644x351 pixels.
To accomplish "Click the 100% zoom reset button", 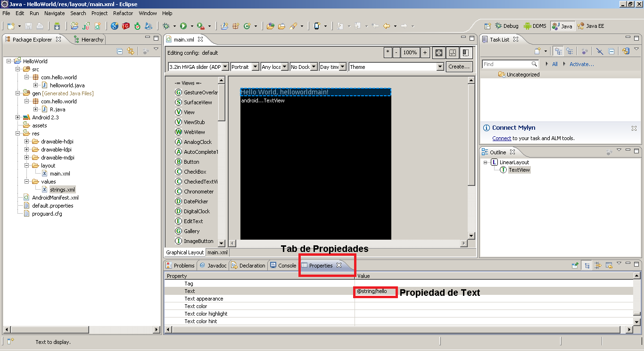I will [x=410, y=53].
